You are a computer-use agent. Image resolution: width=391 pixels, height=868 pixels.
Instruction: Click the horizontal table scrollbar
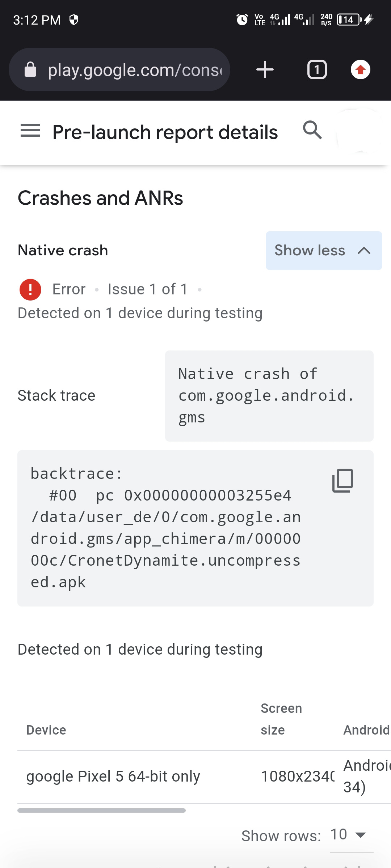click(101, 810)
